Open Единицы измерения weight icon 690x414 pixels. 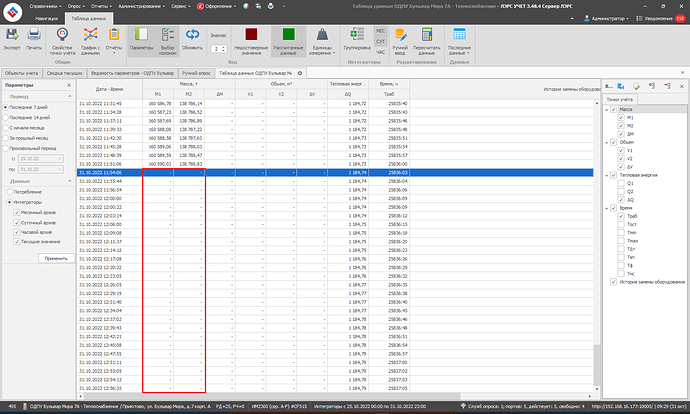pos(322,35)
